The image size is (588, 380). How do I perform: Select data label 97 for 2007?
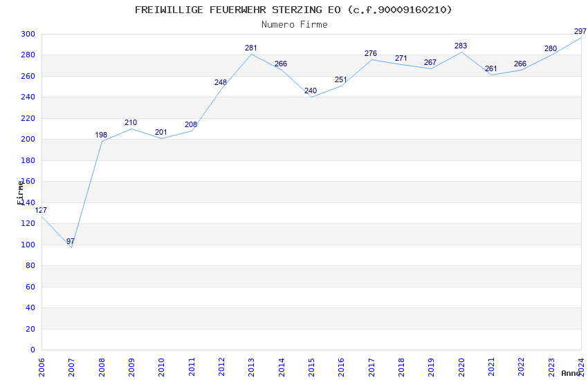point(71,241)
